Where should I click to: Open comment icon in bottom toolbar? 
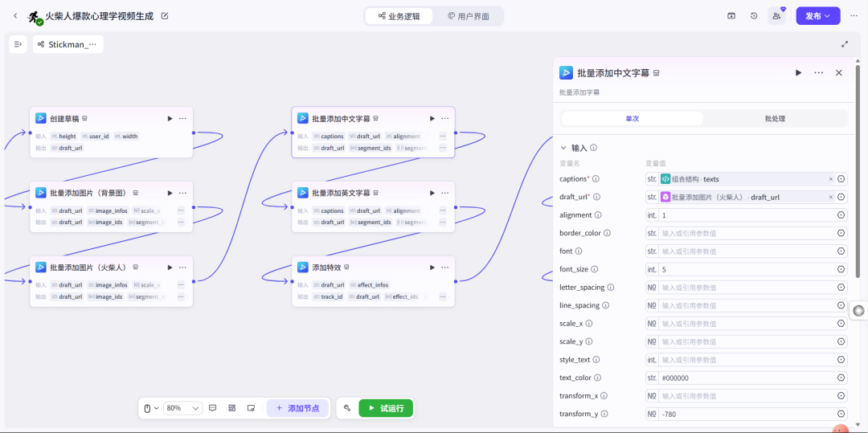[213, 408]
